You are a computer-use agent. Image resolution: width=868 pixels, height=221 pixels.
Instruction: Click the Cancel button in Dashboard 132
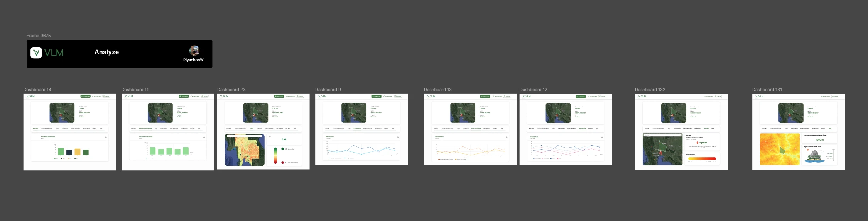(718, 96)
